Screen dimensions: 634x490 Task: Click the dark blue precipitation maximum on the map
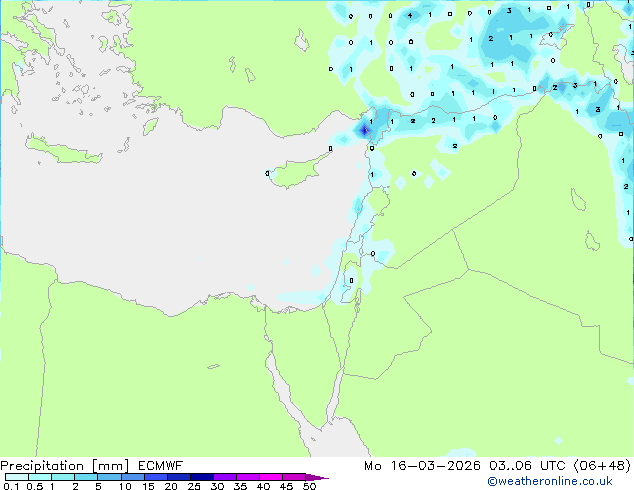click(x=365, y=130)
